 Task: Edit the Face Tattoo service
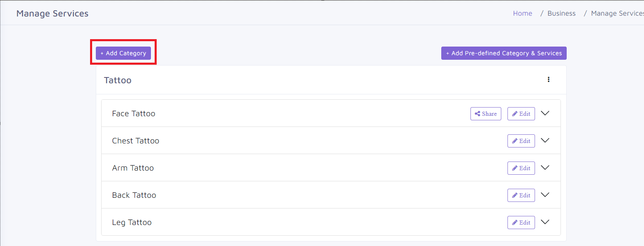[x=521, y=114]
